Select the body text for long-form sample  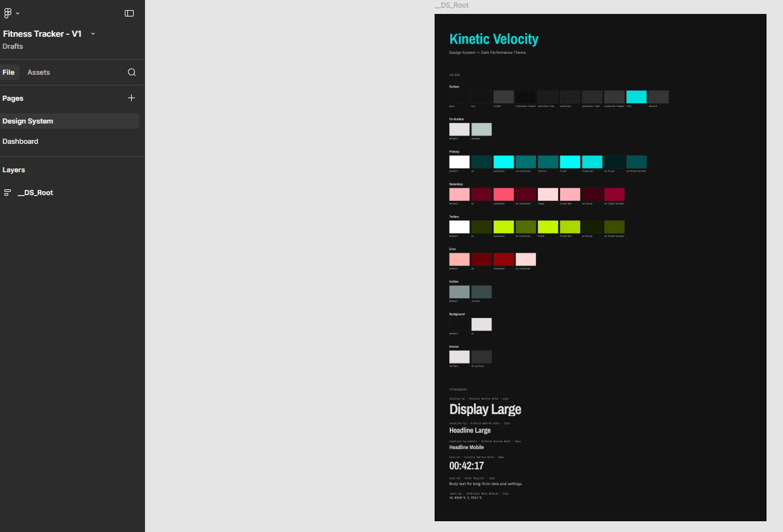(x=486, y=484)
